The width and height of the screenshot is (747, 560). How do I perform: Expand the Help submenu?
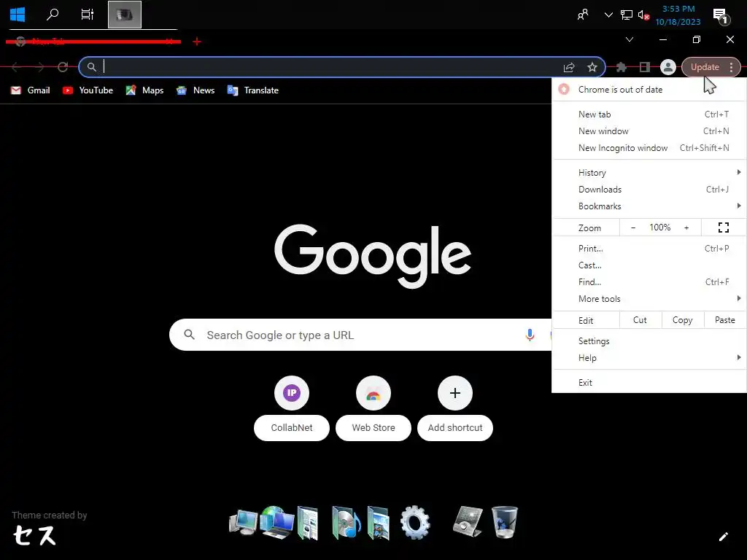[x=649, y=357]
